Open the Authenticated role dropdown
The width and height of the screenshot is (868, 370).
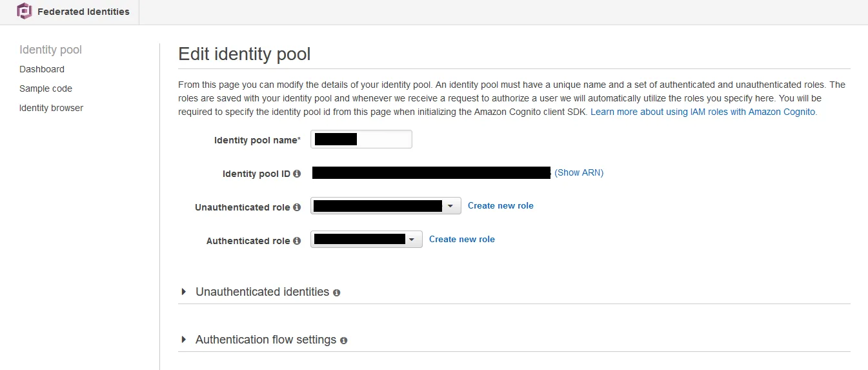pos(367,240)
